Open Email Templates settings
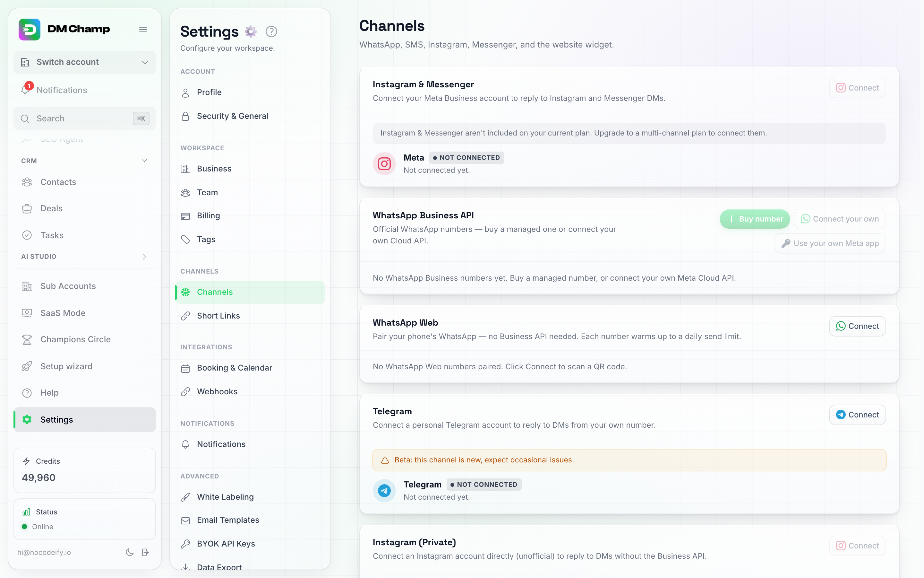Viewport: 924px width, 578px height. (x=250, y=520)
